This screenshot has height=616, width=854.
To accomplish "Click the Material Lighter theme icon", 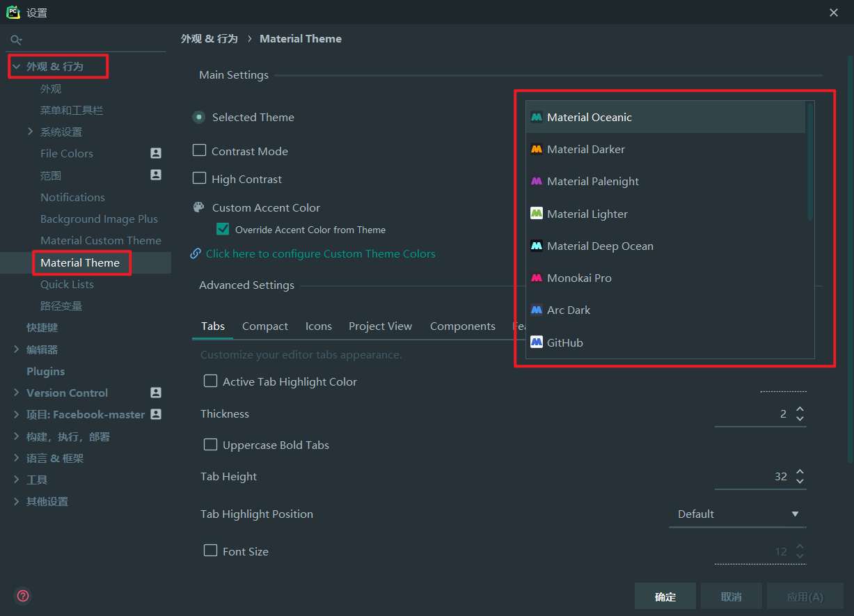I will click(537, 214).
